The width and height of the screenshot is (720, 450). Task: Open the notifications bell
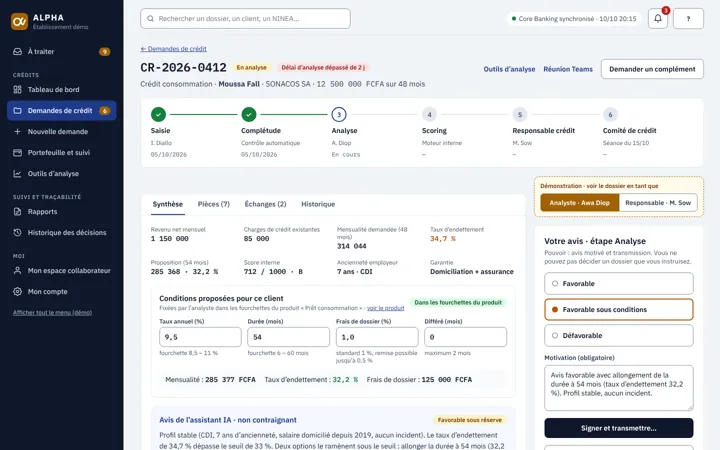(658, 19)
